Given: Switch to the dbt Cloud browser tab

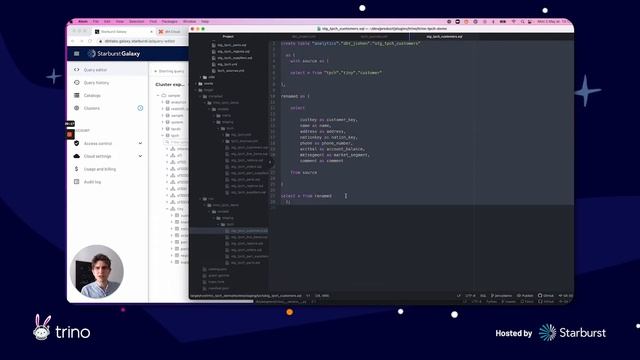Looking at the screenshot, I should (x=172, y=31).
